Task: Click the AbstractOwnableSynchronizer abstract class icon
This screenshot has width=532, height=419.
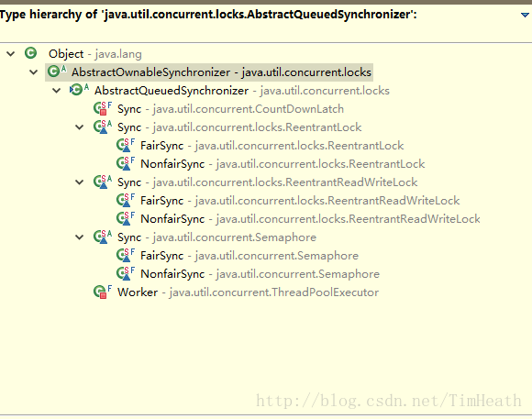Action: click(x=57, y=72)
